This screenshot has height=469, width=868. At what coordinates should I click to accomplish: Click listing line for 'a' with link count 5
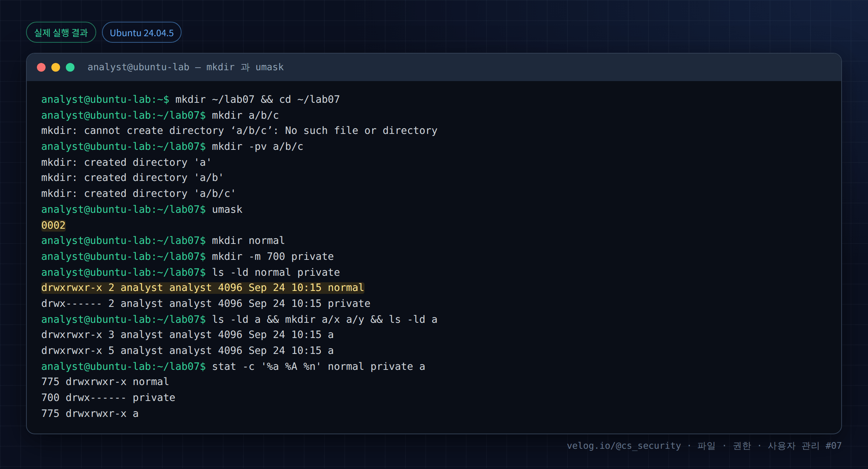pos(187,351)
